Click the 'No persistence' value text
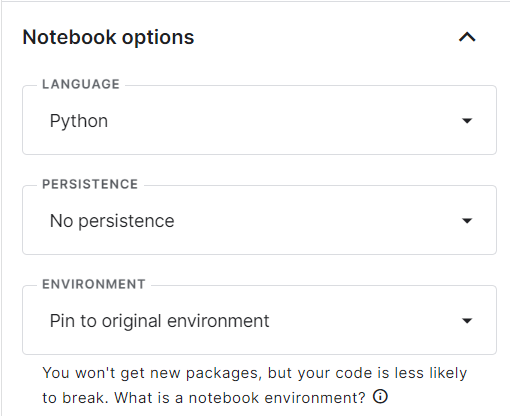 (x=112, y=221)
